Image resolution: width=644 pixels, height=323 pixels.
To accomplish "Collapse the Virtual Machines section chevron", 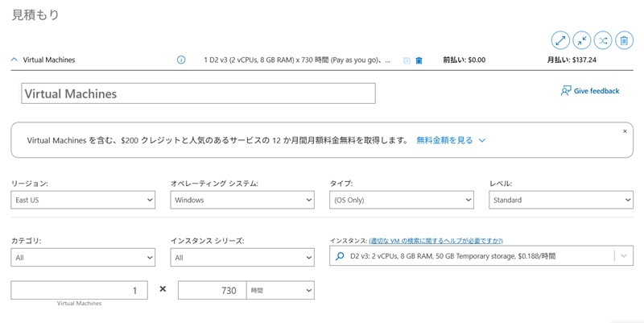I will click(x=14, y=60).
